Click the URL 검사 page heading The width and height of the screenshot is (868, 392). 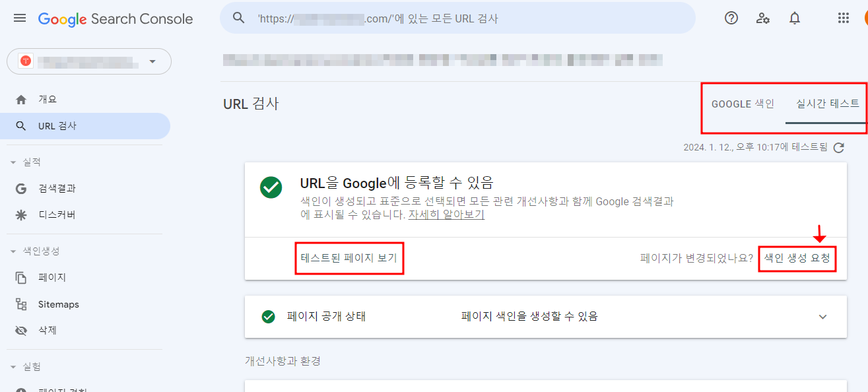(251, 104)
